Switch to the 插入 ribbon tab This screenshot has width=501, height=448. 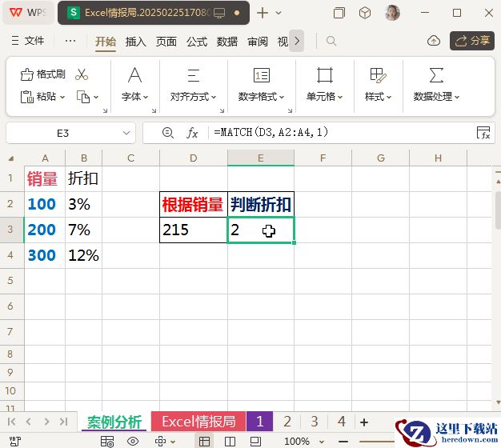pos(136,42)
